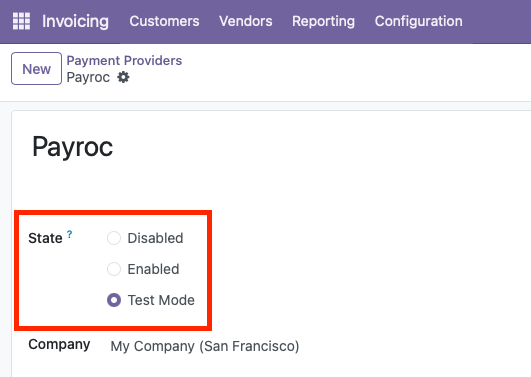The height and width of the screenshot is (377, 531).
Task: Click the Payroc breadcrumb text
Action: click(x=88, y=78)
